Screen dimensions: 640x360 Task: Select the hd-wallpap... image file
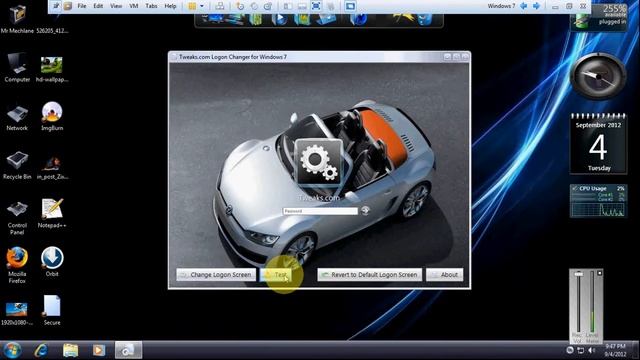click(52, 68)
